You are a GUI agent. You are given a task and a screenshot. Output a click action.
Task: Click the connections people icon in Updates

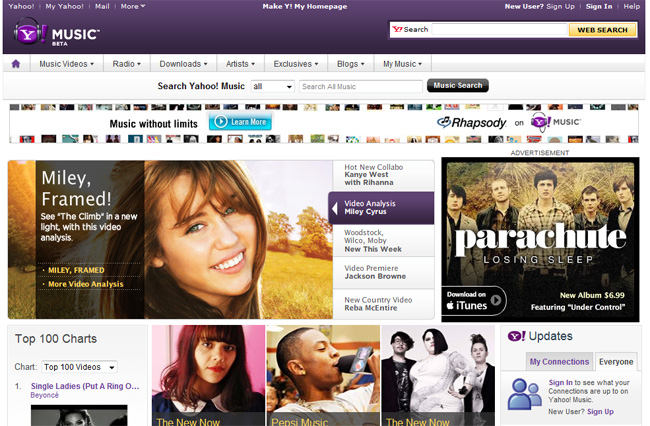[x=524, y=394]
